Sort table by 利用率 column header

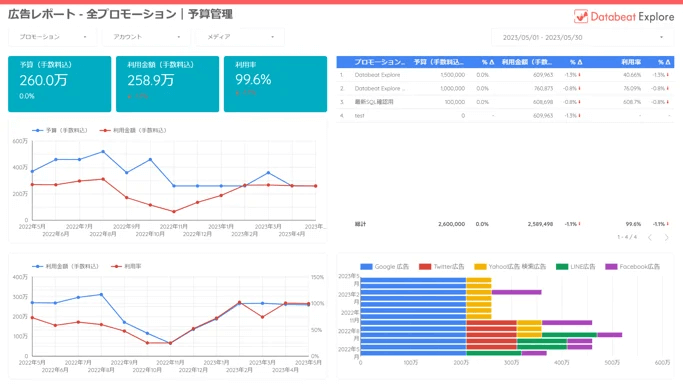coord(631,62)
